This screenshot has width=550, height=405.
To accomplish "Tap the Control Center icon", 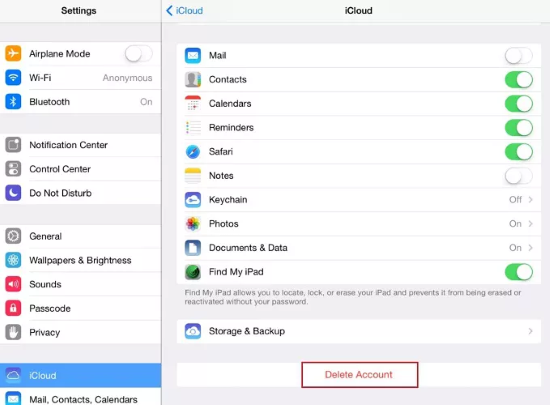I will (13, 169).
